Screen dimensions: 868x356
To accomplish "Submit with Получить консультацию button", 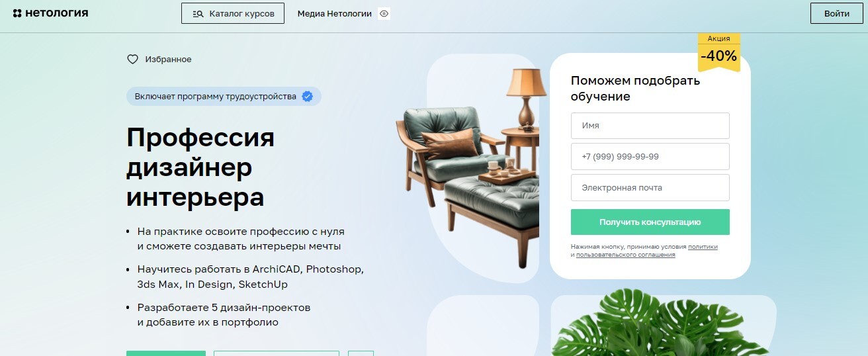I will [650, 222].
